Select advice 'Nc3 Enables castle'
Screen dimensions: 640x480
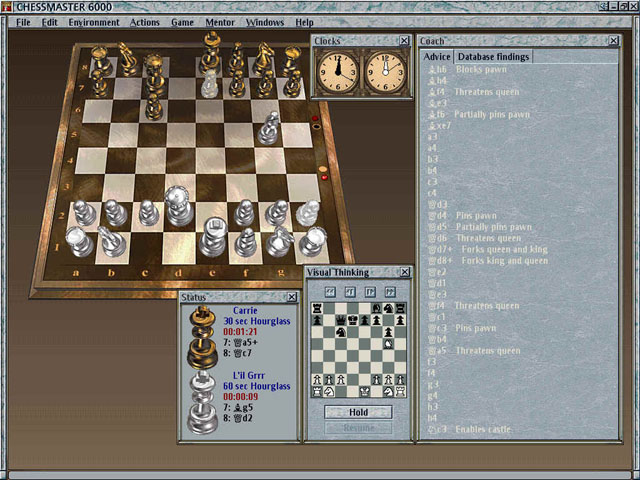[x=469, y=429]
